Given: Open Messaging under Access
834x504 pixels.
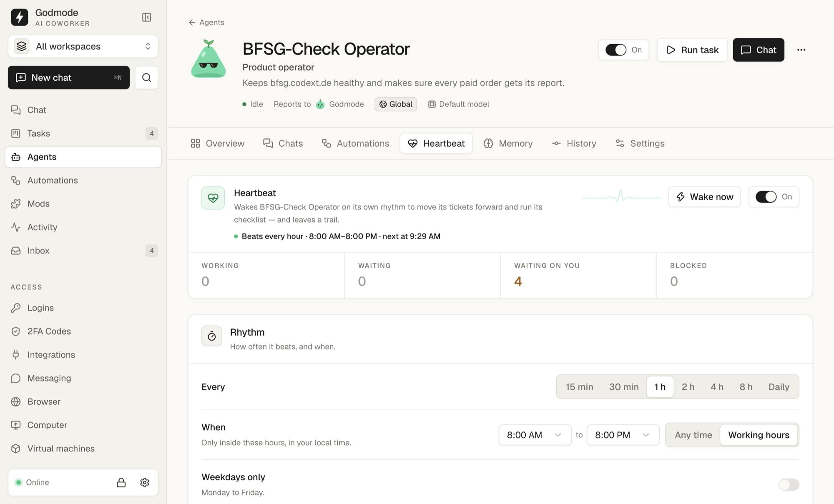Looking at the screenshot, I should 83,378.
